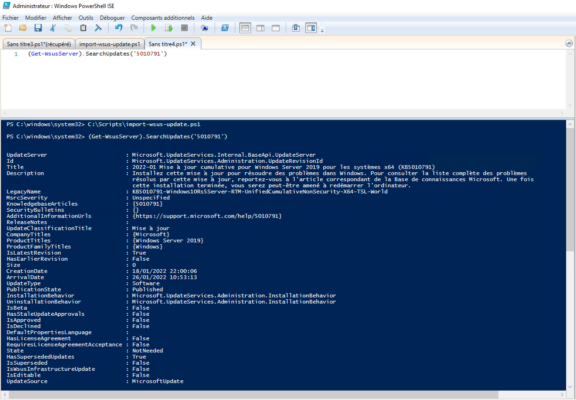The image size is (576, 400).
Task: Click the State value NotNeeded
Action: point(148,351)
